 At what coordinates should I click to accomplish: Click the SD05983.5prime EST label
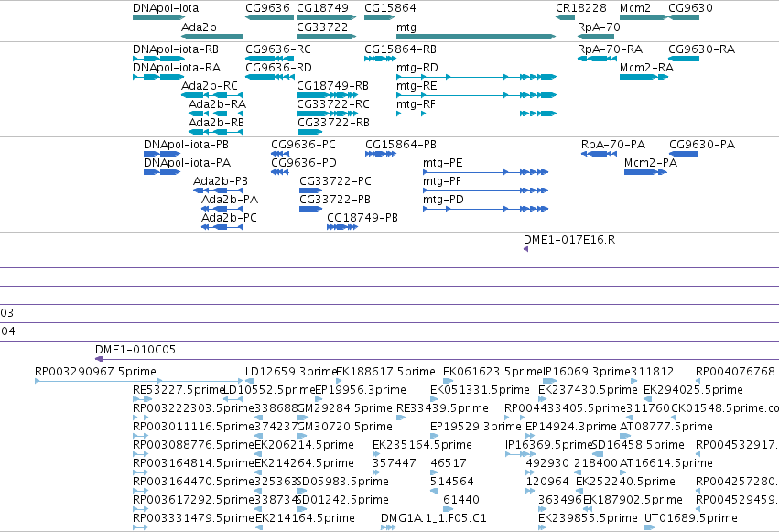click(x=342, y=482)
